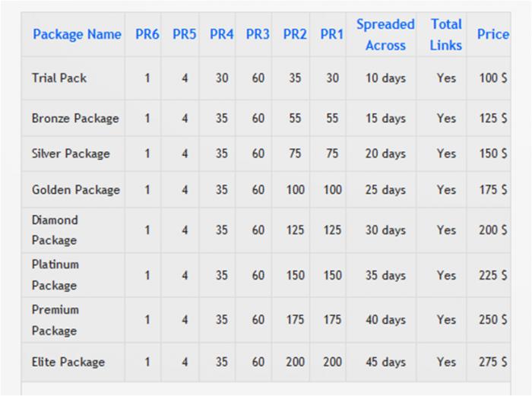532x396 pixels.
Task: Click the Price column header
Action: click(492, 34)
